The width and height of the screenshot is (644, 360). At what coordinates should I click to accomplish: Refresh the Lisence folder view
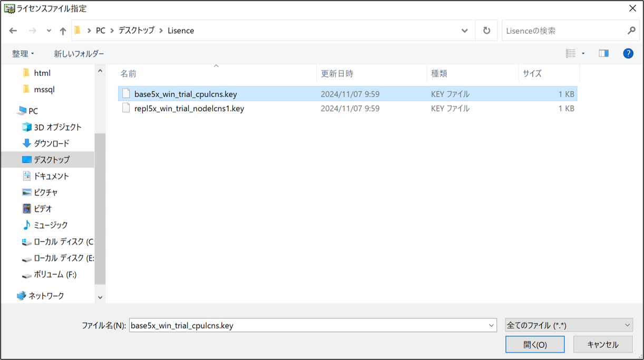point(486,31)
